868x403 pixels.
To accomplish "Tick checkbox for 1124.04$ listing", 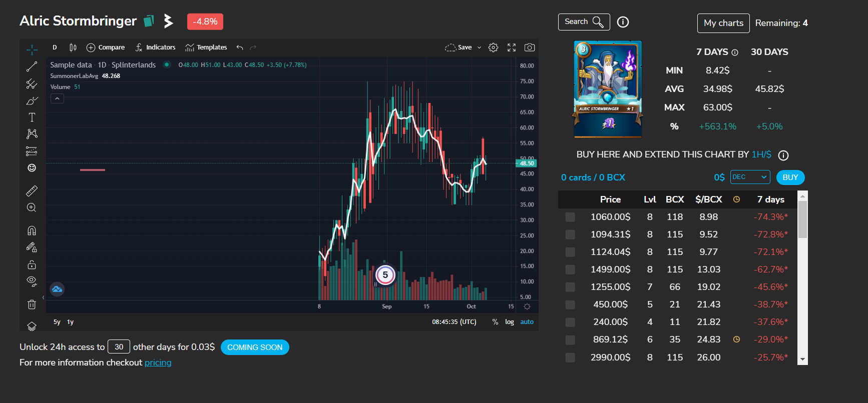I will click(x=570, y=252).
